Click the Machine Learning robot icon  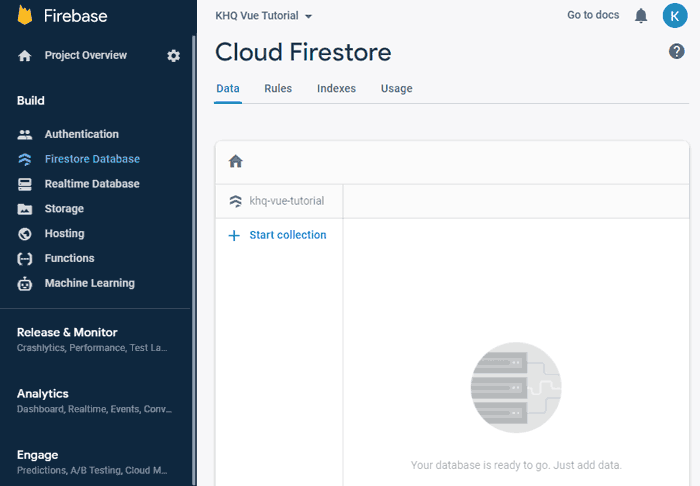coord(25,283)
